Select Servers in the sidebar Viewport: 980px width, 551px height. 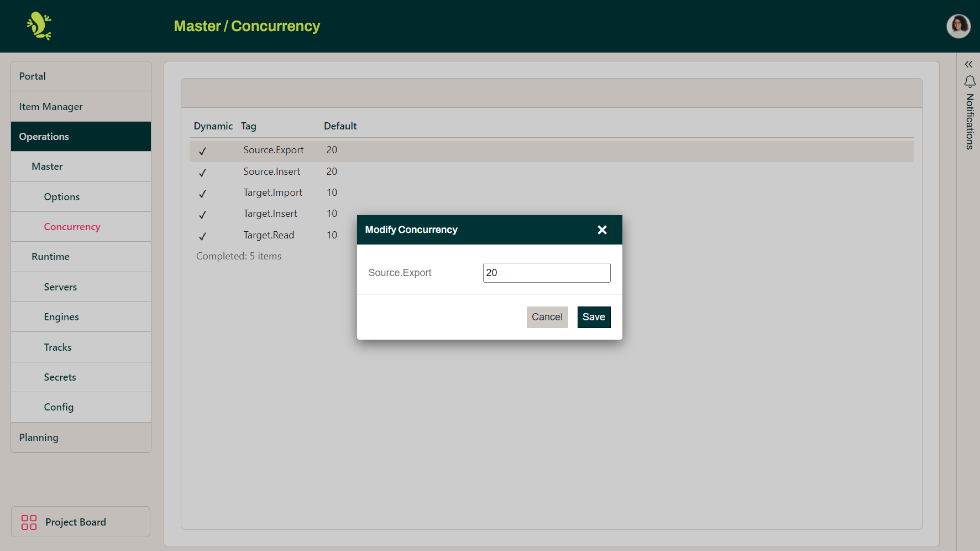click(60, 287)
